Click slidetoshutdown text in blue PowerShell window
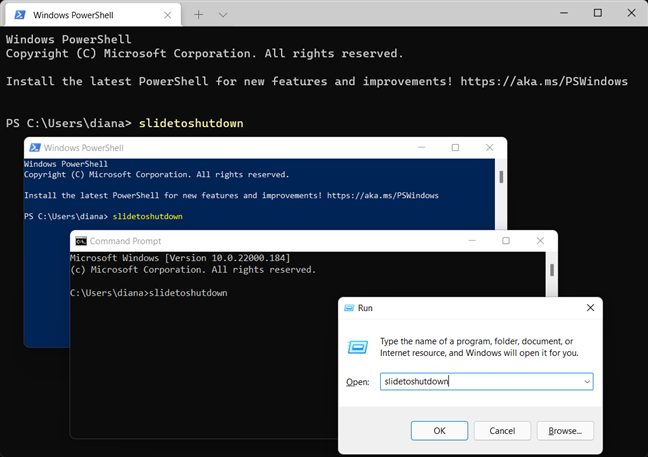648x457 pixels. point(148,217)
